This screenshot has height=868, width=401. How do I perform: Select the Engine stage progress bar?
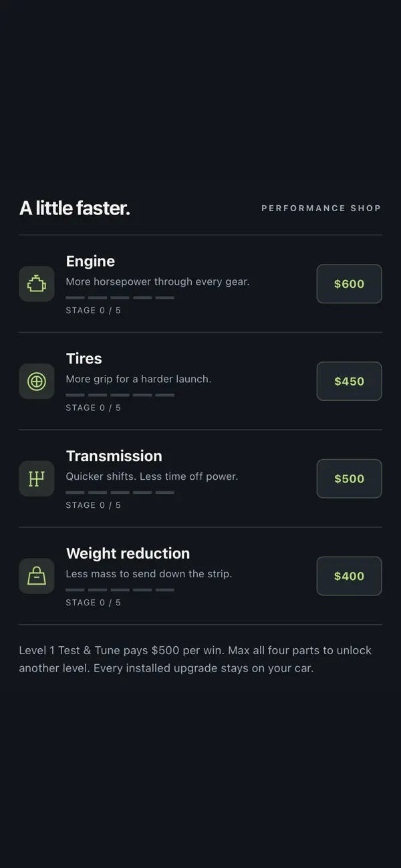120,297
